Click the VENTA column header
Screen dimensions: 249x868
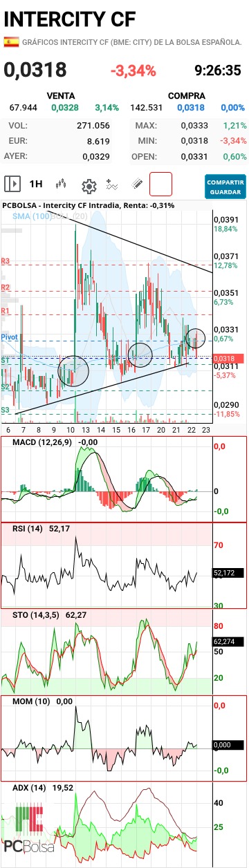coord(60,96)
